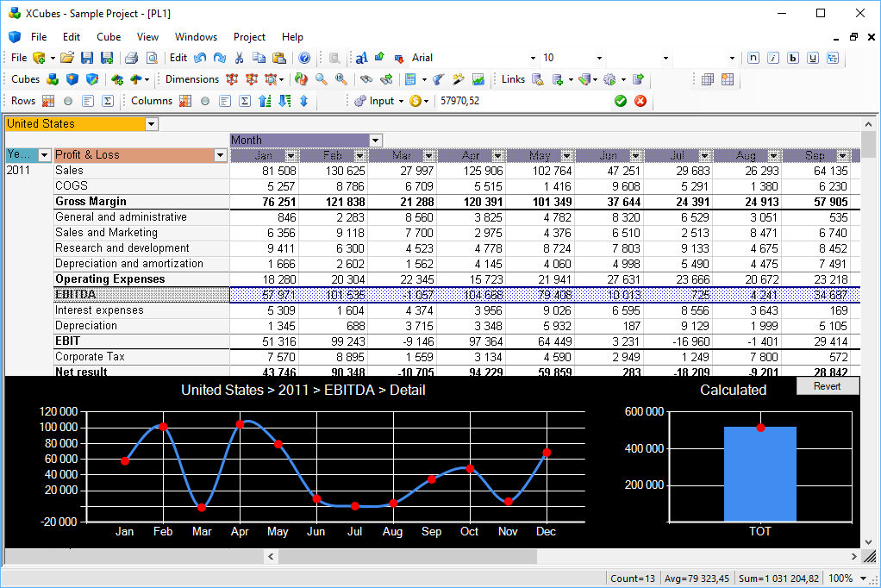The height and width of the screenshot is (588, 881).
Task: Click the Open folder icon in File toolbar
Action: (66, 58)
